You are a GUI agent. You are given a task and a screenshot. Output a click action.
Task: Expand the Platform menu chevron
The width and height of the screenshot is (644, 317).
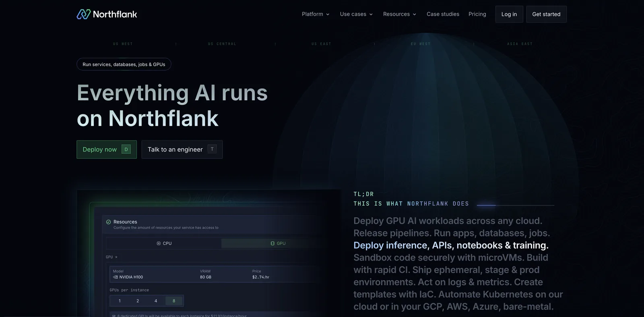coord(328,14)
